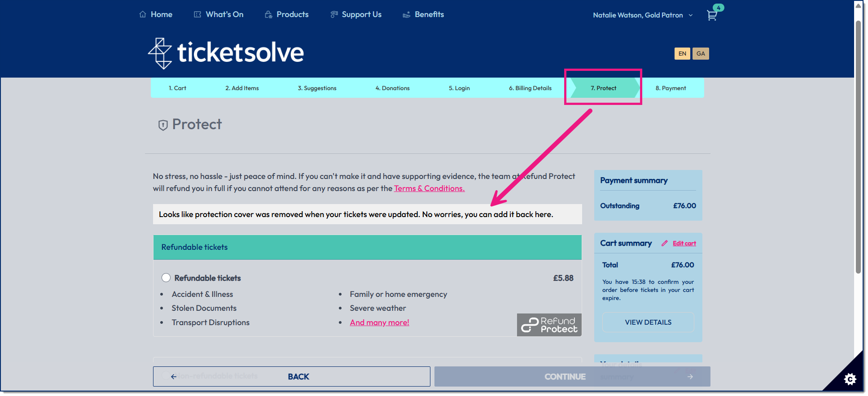Click the protection cover removed notice
This screenshot has width=868, height=396.
[x=368, y=214]
